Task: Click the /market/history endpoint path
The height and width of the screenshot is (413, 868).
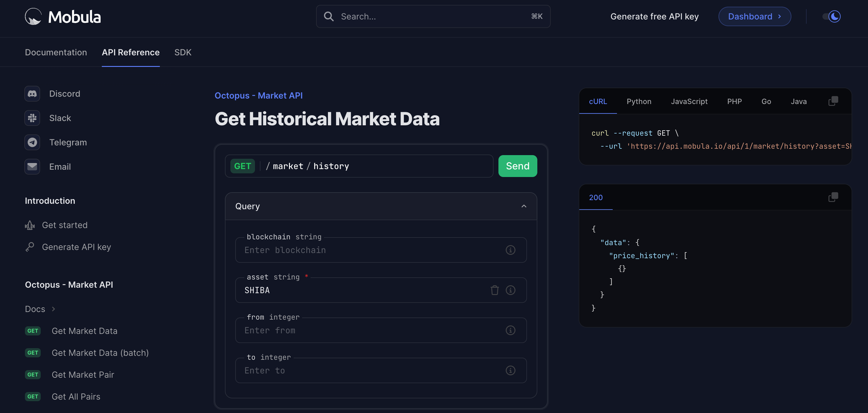Action: (x=307, y=166)
